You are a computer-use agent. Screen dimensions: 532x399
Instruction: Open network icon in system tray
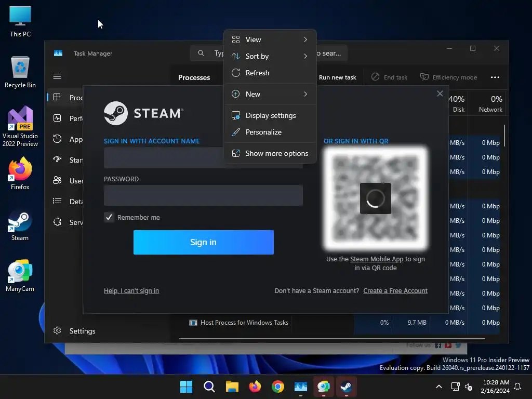point(455,387)
